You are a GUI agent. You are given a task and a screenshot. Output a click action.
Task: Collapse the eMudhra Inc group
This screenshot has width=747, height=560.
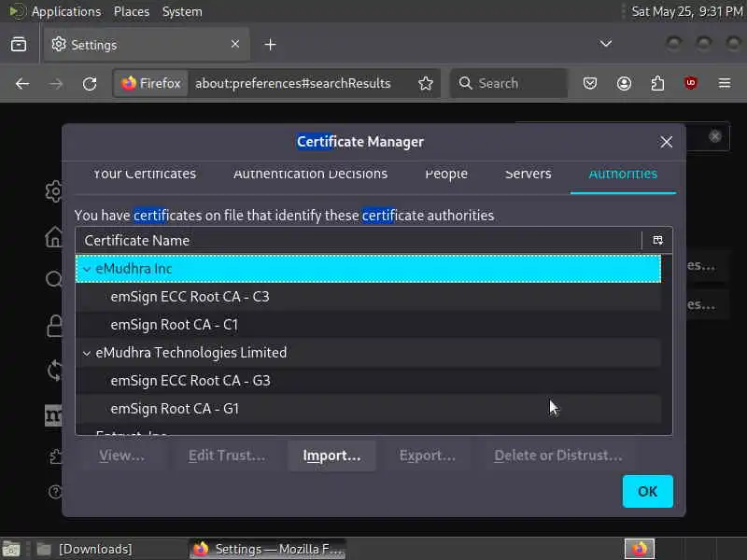(87, 269)
